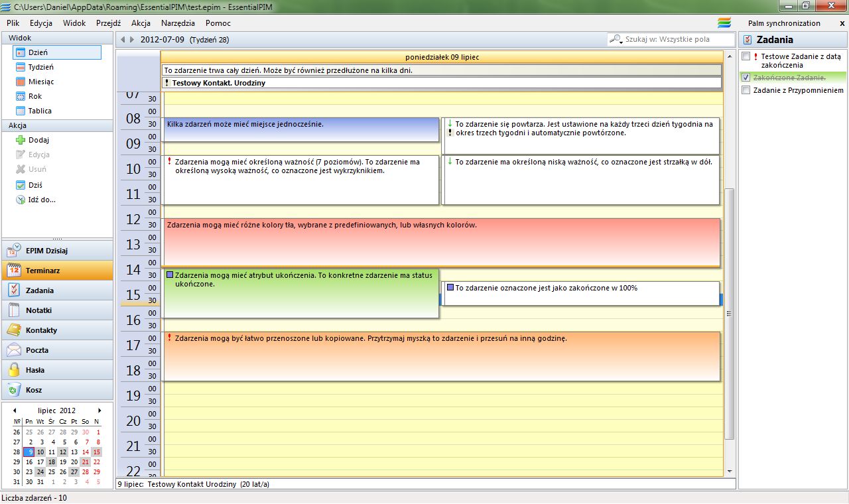Open the Zadania module
849x504 pixels.
pyautogui.click(x=57, y=290)
